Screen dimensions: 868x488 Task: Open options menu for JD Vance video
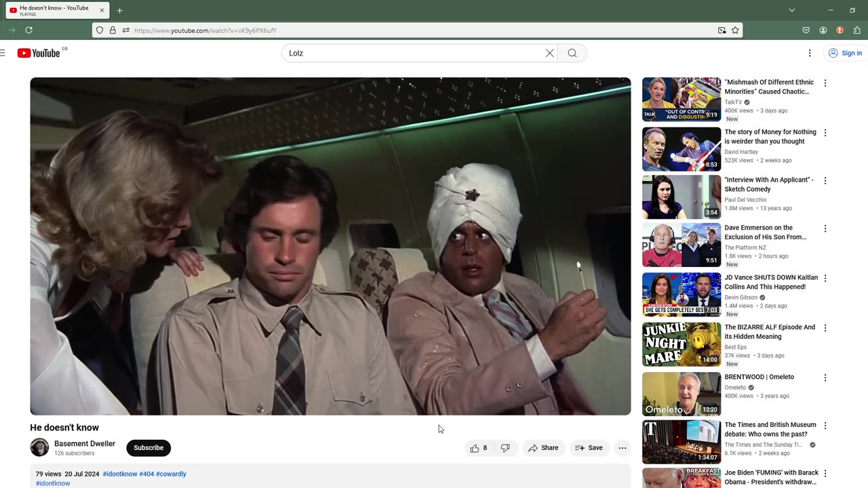[825, 279]
